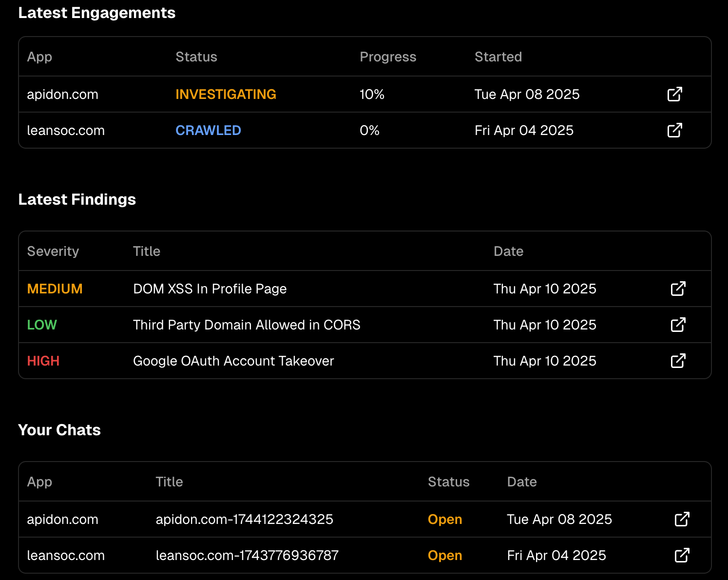Open the DOM XSS finding link icon
728x580 pixels.
tap(678, 289)
